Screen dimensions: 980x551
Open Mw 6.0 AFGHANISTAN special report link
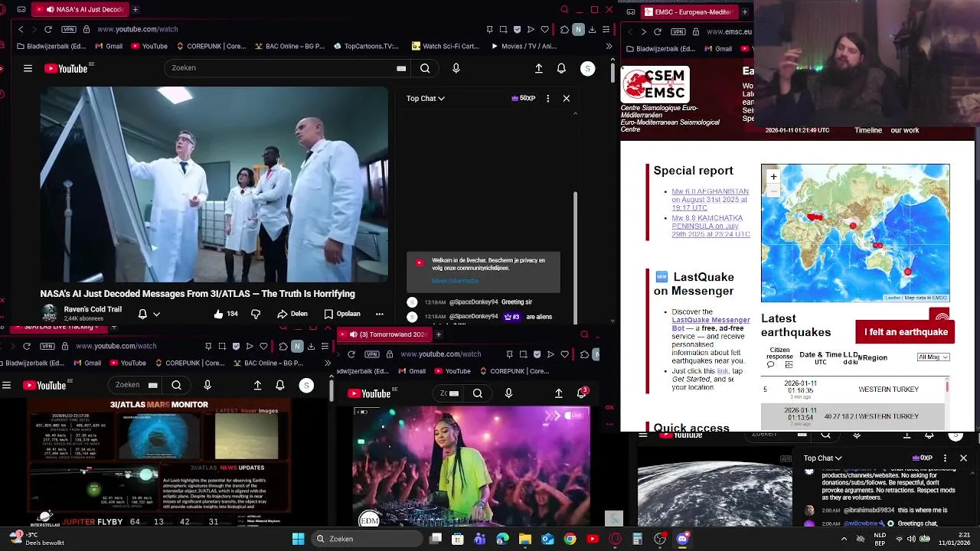(x=710, y=200)
